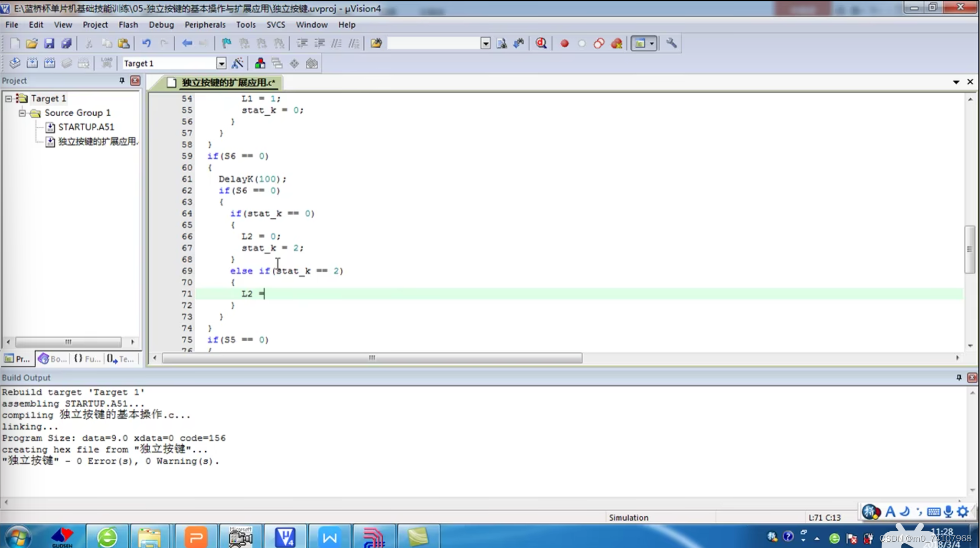Collapse Source Group 1 node
This screenshot has height=548, width=980.
(22, 113)
